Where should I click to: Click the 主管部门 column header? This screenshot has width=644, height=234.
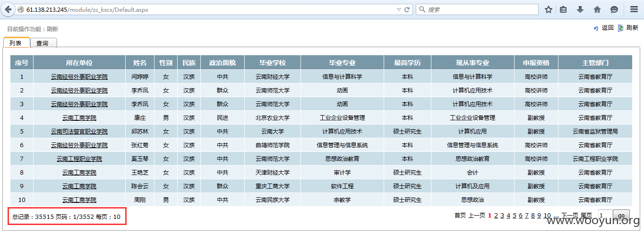[595, 63]
